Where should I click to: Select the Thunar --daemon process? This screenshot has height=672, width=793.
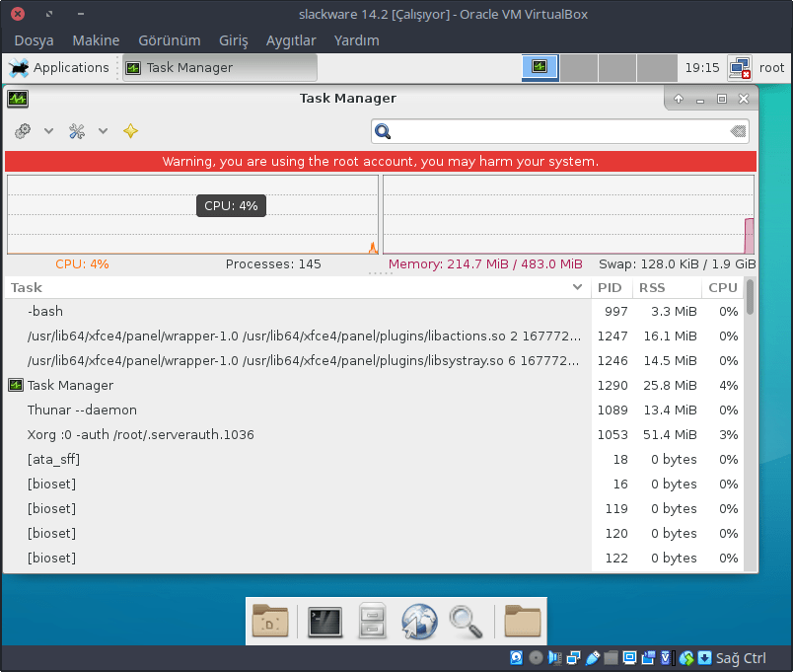[374, 410]
